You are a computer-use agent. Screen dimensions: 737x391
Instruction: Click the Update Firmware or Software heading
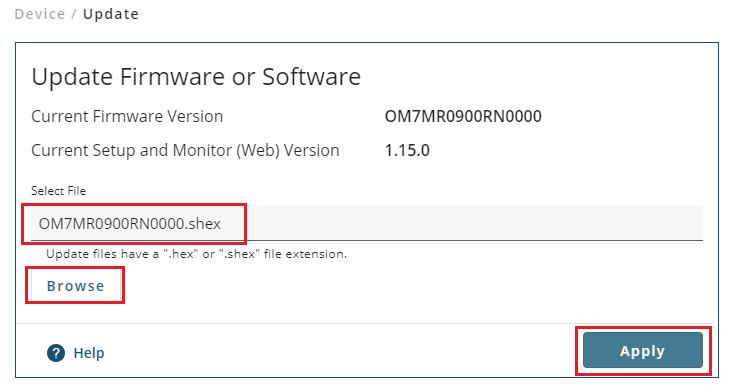pos(196,77)
